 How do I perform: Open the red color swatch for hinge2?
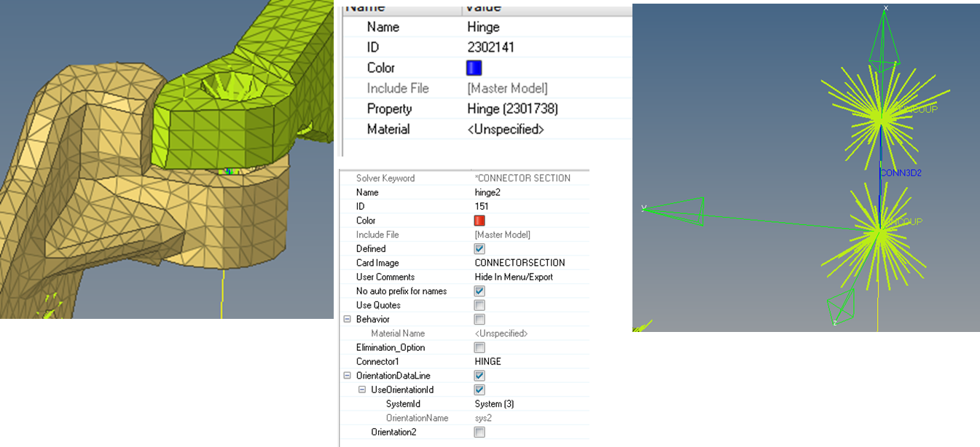(x=479, y=221)
